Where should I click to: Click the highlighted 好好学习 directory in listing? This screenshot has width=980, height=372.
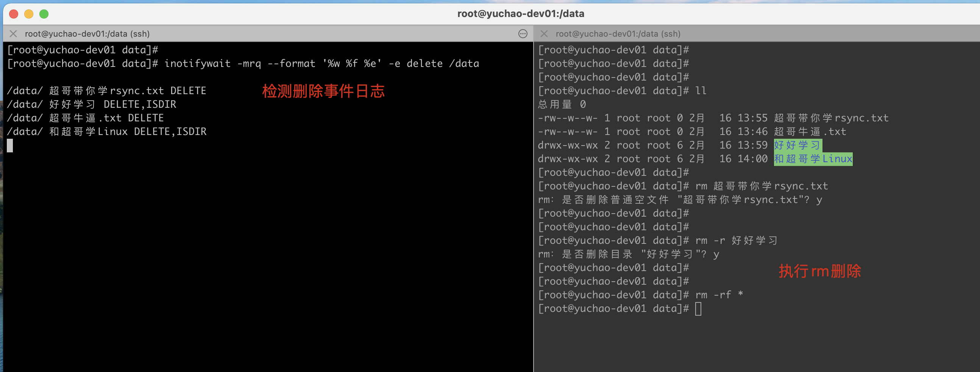[797, 145]
